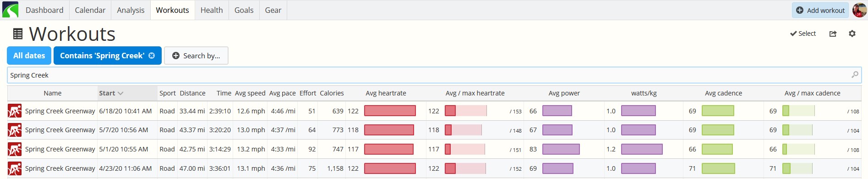868x179 pixels.
Task: Switch to the Calendar tab
Action: point(90,10)
